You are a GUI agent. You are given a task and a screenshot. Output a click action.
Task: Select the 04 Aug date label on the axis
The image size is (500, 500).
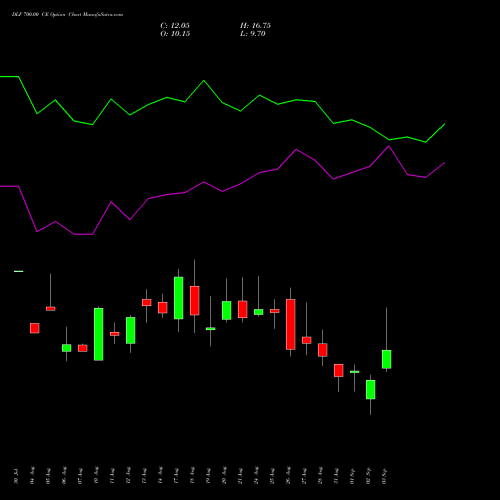click(x=32, y=476)
